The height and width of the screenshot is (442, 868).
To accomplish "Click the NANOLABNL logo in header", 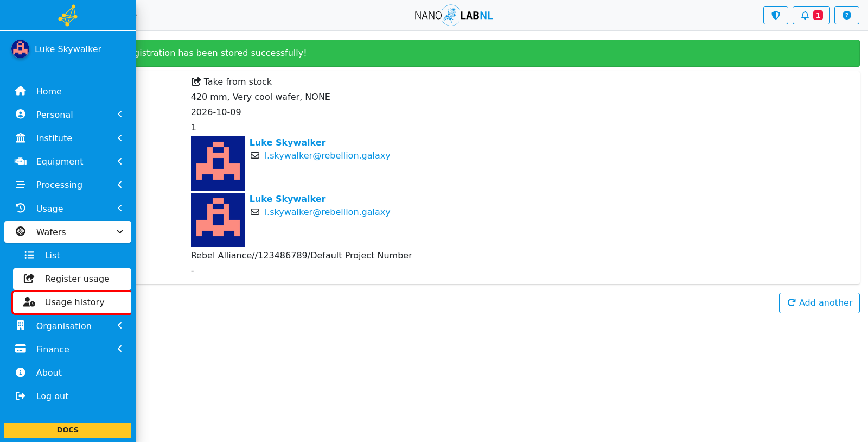I will tap(454, 15).
